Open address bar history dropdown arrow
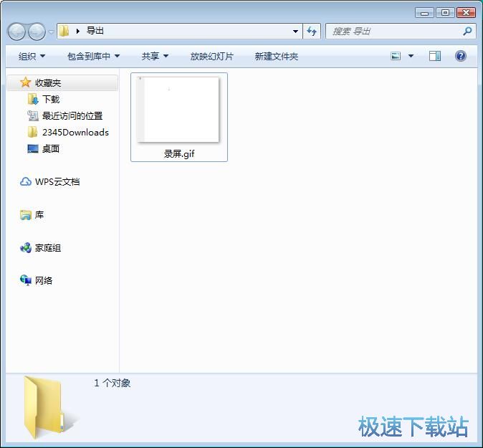The height and width of the screenshot is (448, 483). [x=295, y=31]
